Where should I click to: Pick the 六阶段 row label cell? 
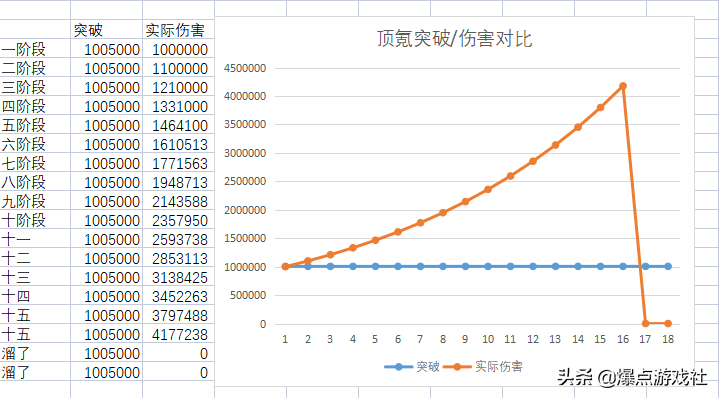click(x=35, y=144)
